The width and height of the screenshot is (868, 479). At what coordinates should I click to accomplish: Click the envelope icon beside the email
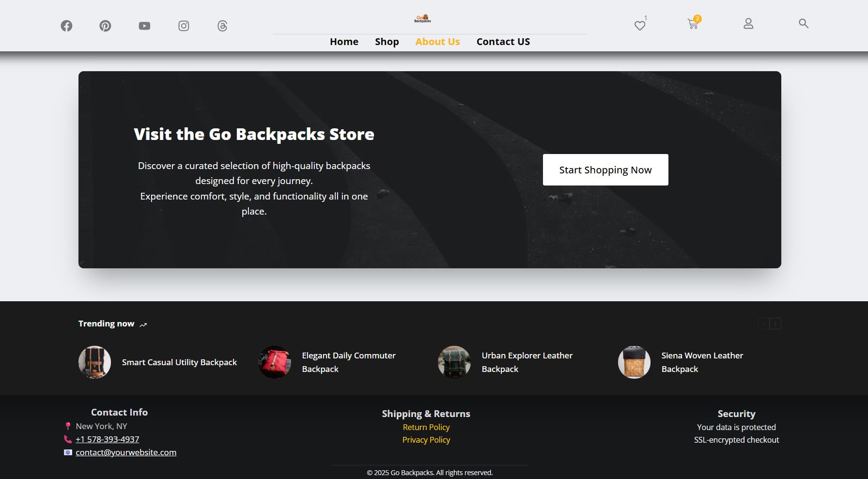point(68,452)
